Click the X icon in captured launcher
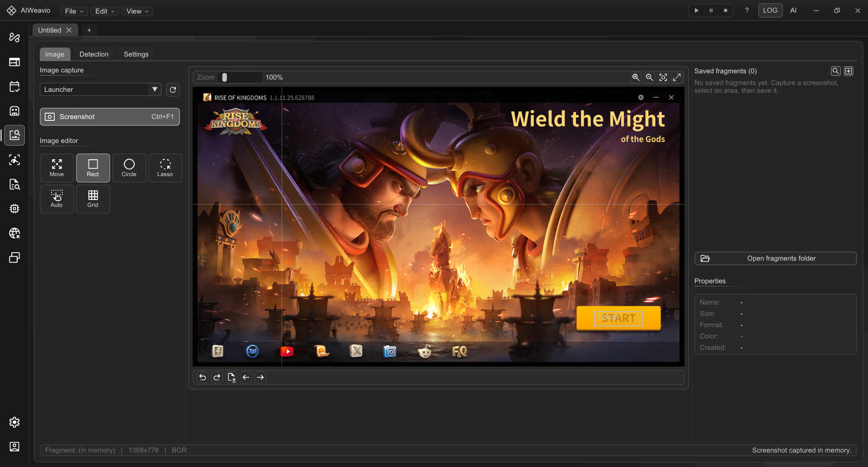This screenshot has width=868, height=467. [x=356, y=351]
